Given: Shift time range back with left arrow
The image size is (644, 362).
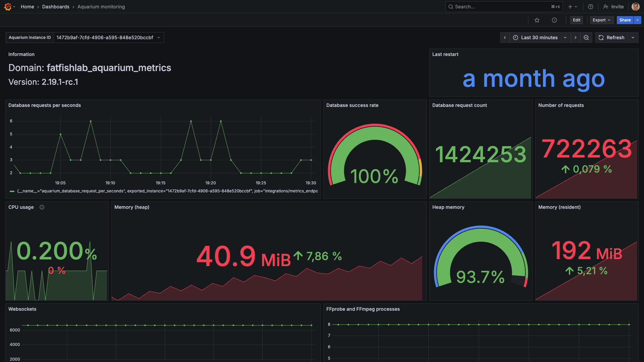Looking at the screenshot, I should (505, 38).
